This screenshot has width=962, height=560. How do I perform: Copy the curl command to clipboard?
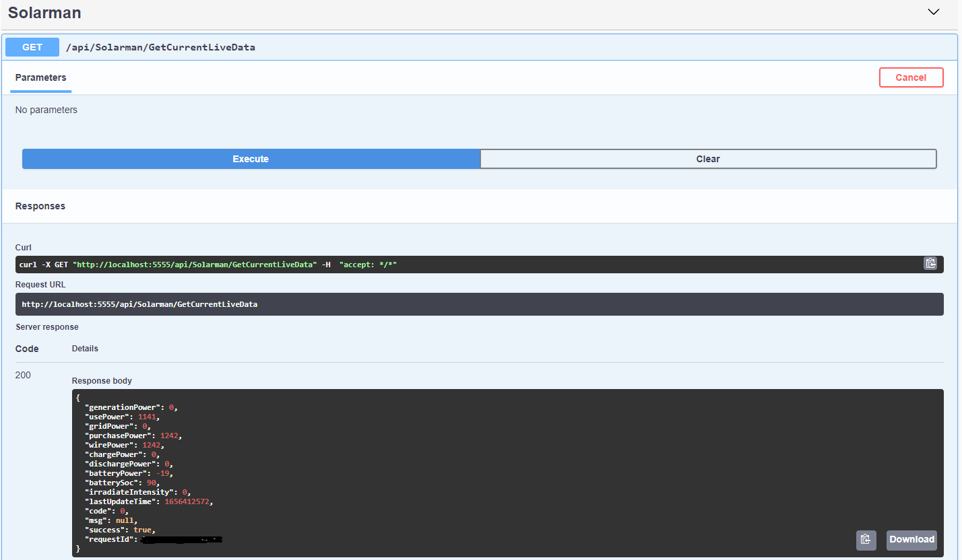(930, 263)
